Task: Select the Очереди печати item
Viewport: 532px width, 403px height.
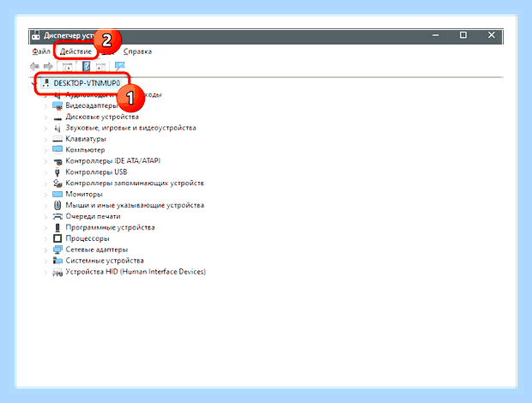Action: [x=93, y=216]
